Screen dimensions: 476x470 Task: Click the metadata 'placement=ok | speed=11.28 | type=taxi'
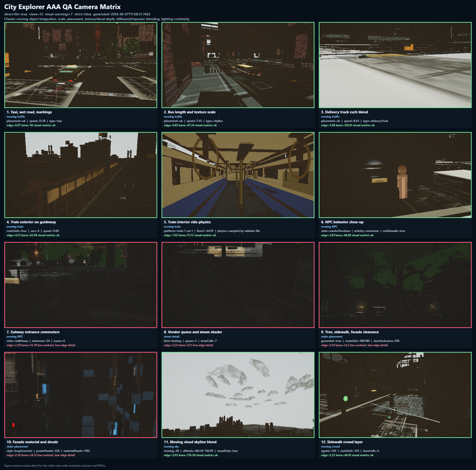point(34,121)
